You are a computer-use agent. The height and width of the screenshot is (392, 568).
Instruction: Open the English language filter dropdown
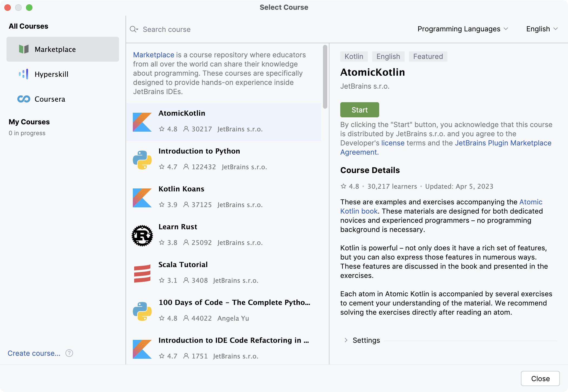(x=542, y=29)
